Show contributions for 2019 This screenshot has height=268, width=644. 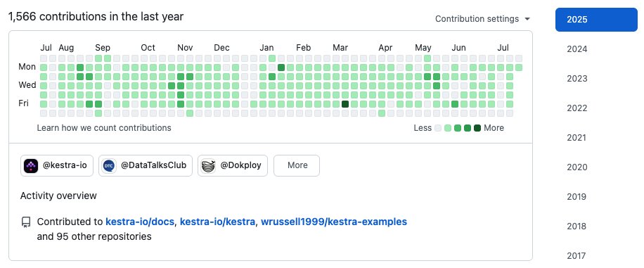click(577, 197)
